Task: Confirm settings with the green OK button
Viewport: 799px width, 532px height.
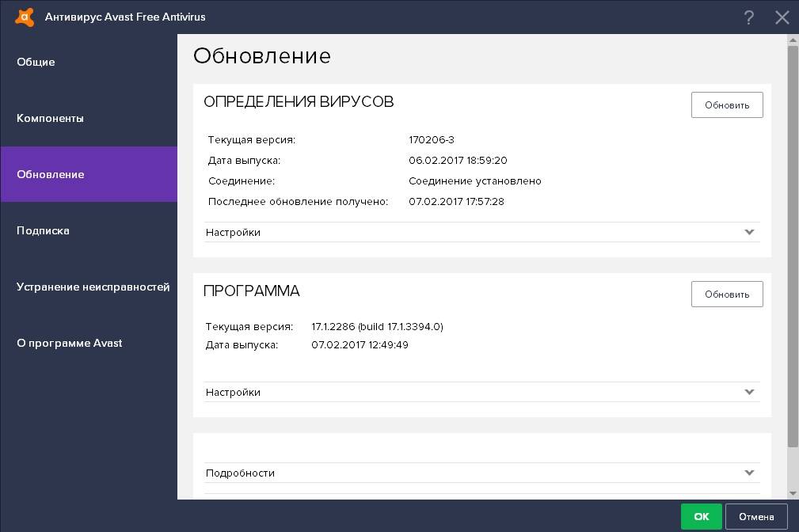Action: [x=701, y=517]
